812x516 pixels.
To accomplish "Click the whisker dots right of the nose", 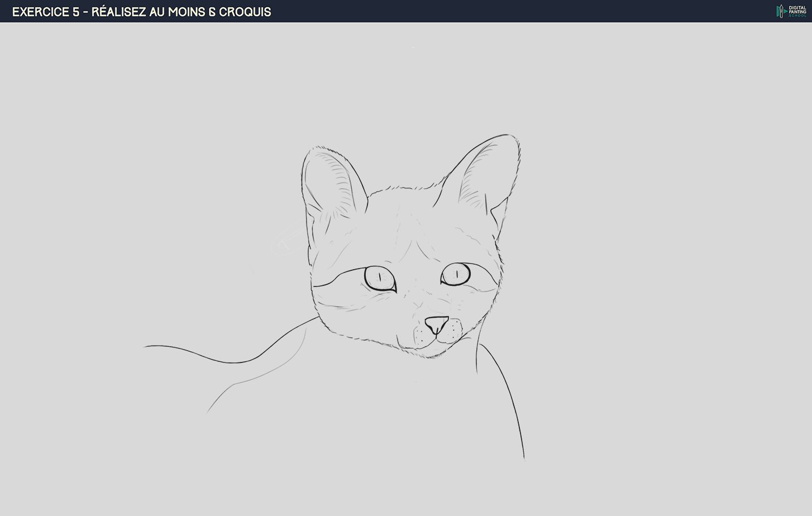I will [x=454, y=329].
